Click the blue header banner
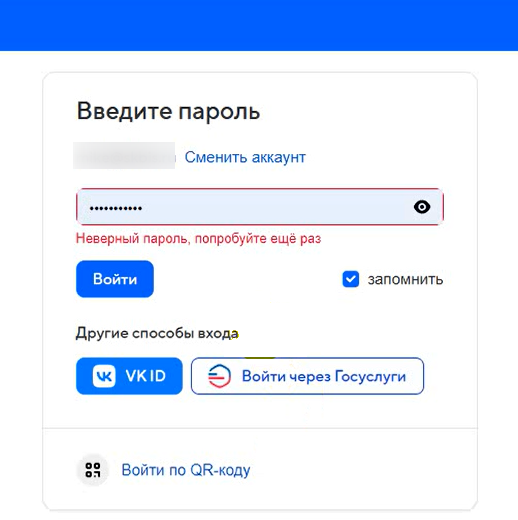 click(x=259, y=25)
